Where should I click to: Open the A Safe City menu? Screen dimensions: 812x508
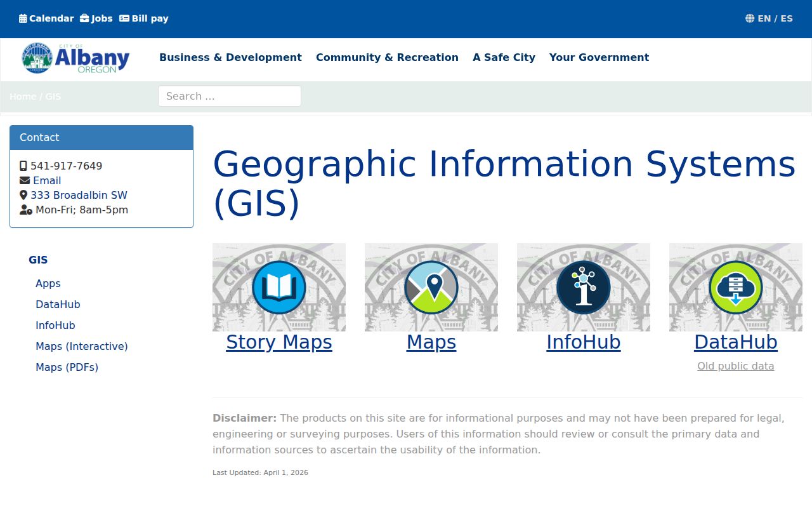coord(504,57)
